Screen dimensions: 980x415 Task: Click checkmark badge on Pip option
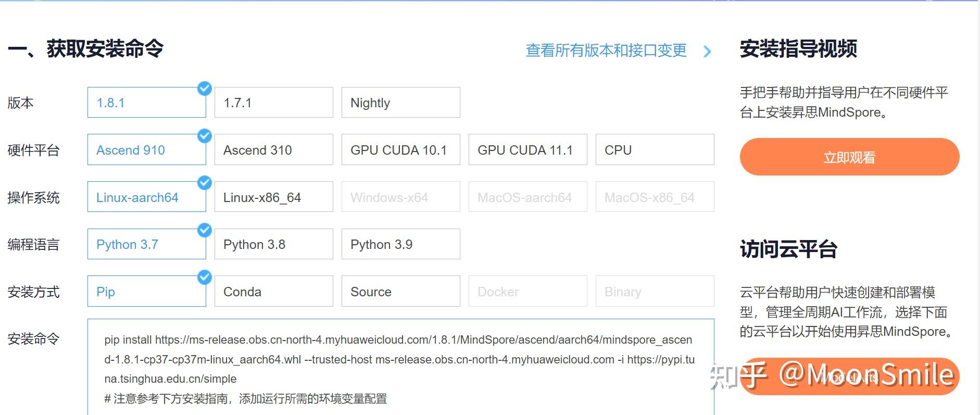(x=205, y=277)
